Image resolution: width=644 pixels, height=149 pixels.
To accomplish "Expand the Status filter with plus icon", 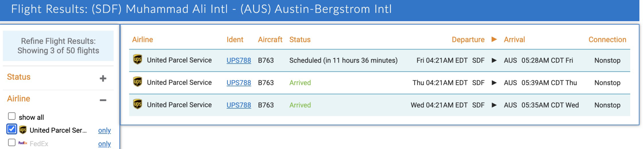I will pos(103,78).
